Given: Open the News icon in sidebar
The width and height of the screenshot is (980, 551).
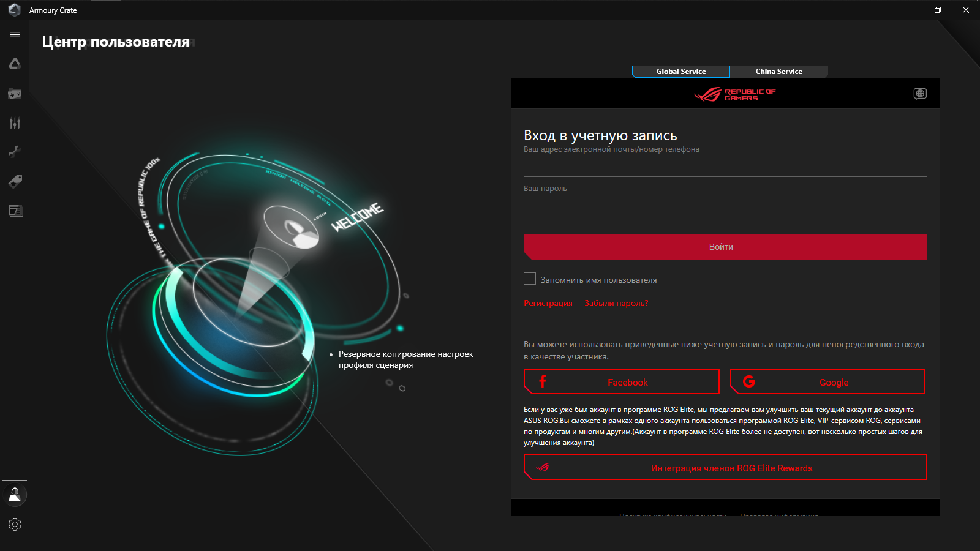Looking at the screenshot, I should pyautogui.click(x=15, y=211).
